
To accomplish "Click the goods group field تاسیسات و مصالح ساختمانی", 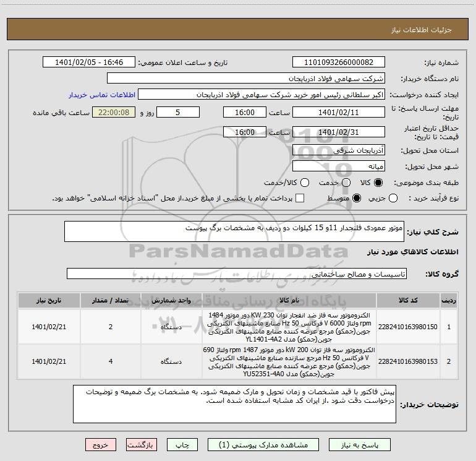I will coord(237,274).
